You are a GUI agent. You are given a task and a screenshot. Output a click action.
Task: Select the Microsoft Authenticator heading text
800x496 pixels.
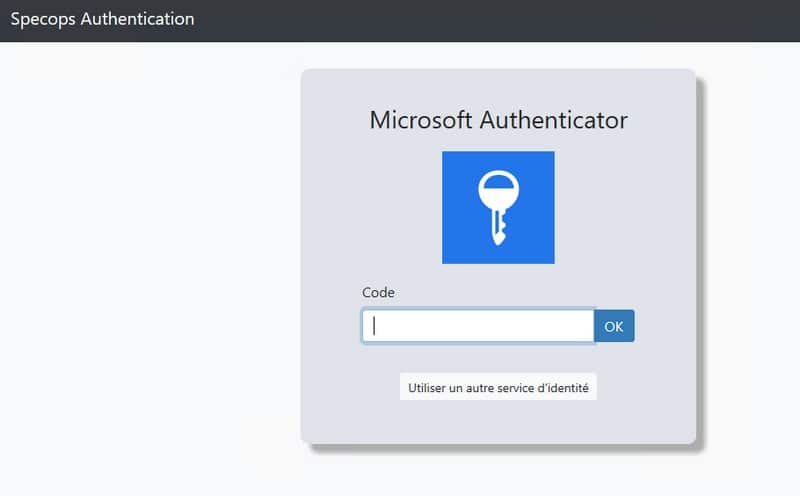coord(498,120)
